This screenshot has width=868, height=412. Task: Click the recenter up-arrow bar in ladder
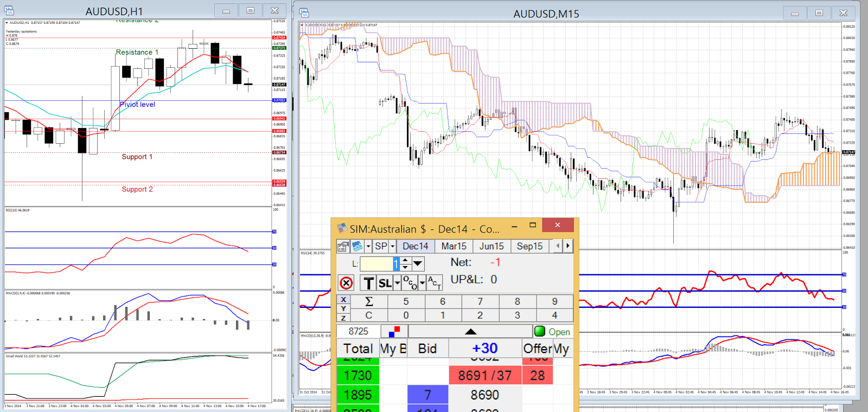coord(470,331)
